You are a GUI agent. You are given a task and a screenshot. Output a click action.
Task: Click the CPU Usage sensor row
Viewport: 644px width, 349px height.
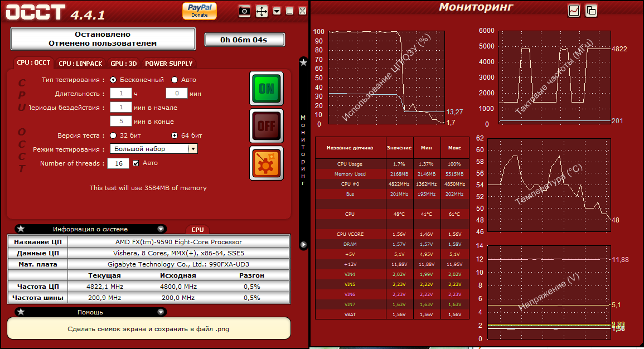pyautogui.click(x=392, y=164)
